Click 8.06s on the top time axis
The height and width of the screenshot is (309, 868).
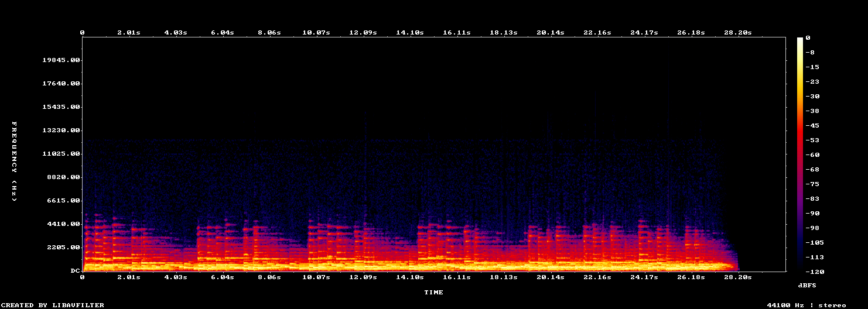(x=269, y=33)
